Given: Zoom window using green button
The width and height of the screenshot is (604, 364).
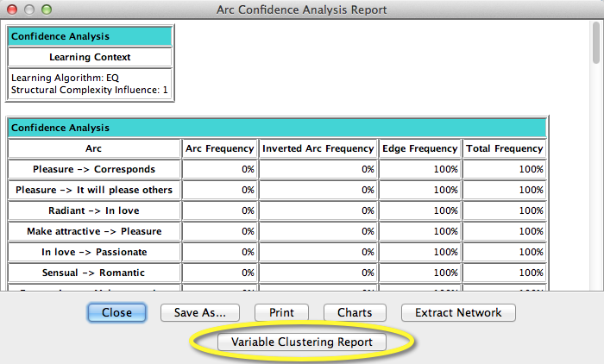Looking at the screenshot, I should [47, 9].
